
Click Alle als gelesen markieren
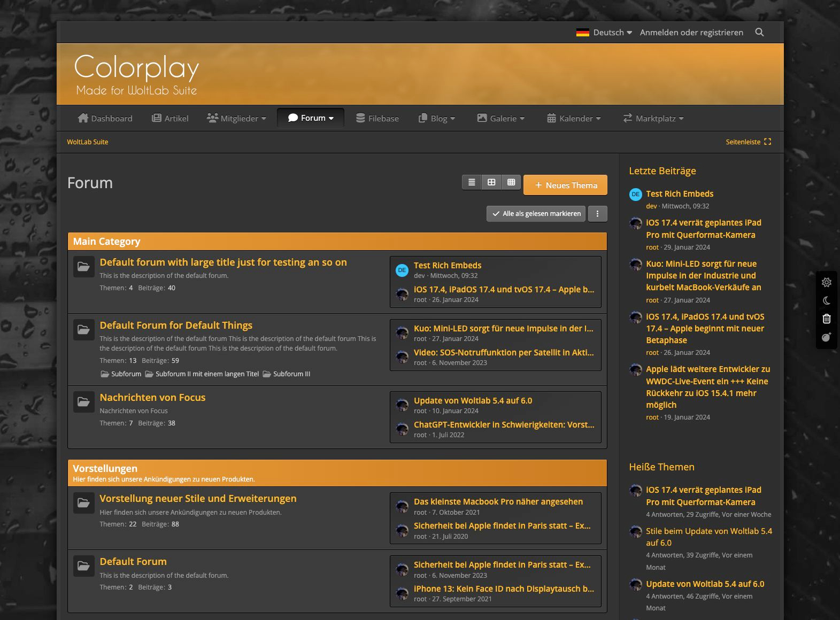coord(536,214)
